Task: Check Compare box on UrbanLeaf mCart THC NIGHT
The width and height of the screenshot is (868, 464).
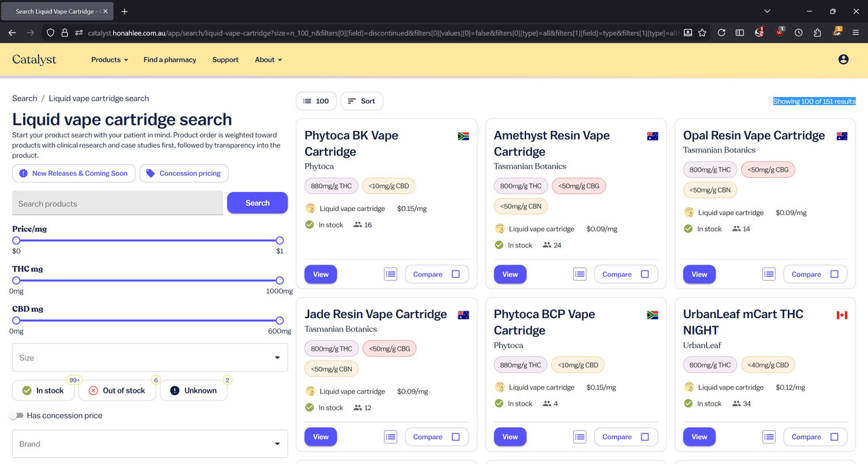Action: (834, 437)
